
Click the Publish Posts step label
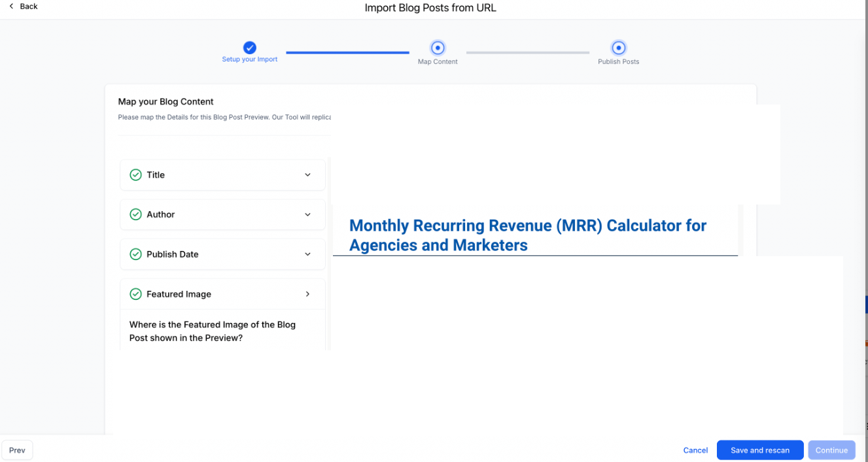click(618, 62)
